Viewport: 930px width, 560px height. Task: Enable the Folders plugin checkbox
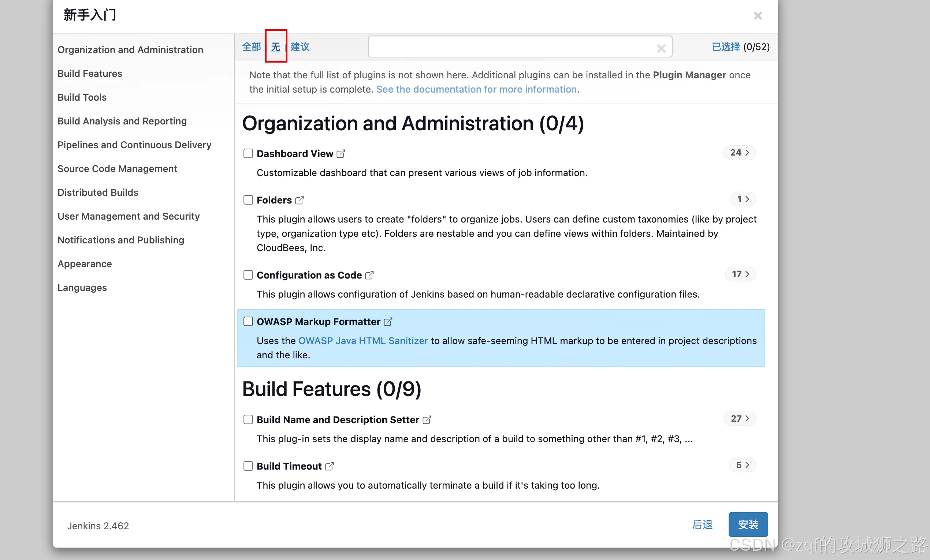[248, 199]
